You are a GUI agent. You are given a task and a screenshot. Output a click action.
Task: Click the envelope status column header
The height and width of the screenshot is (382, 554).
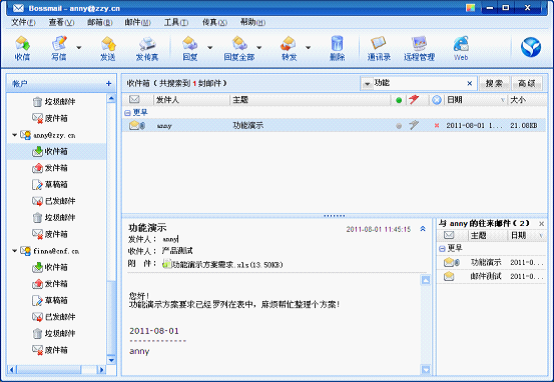coord(134,100)
